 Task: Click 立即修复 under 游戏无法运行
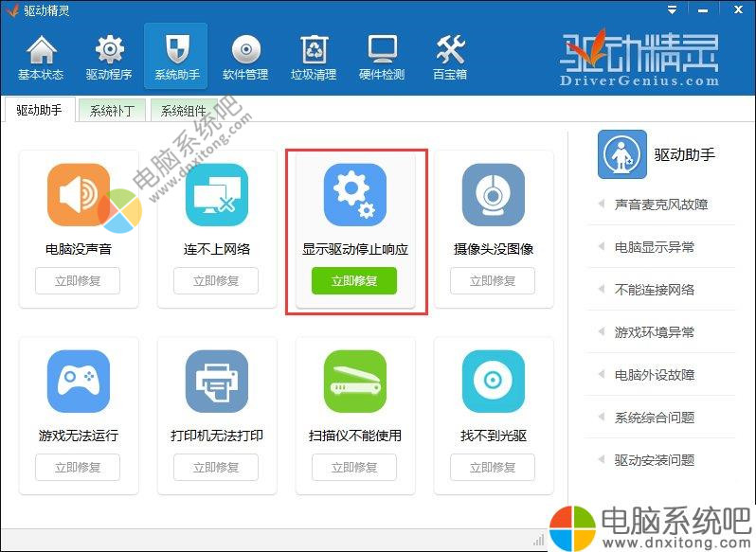click(78, 467)
